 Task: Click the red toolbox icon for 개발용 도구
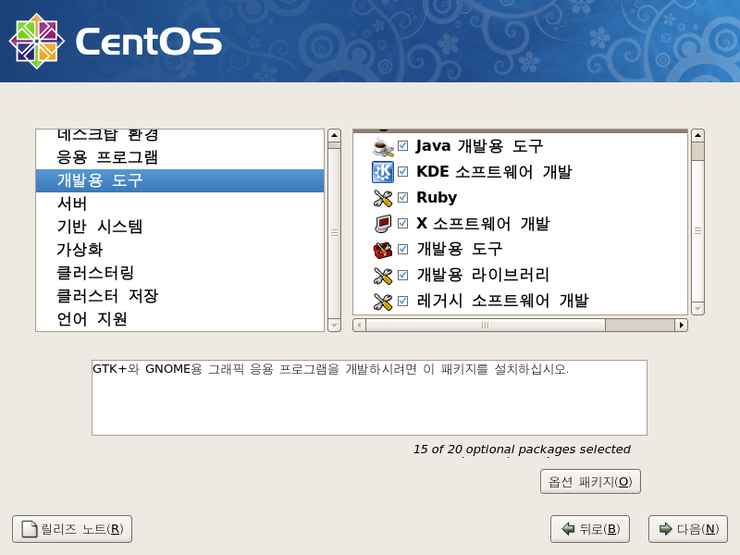pyautogui.click(x=383, y=249)
